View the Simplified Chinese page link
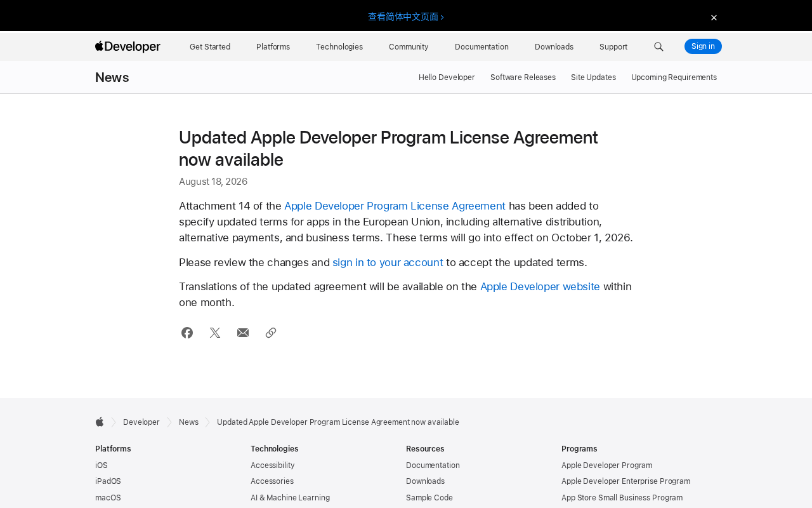Screen dimensions: 812x508 406,17
